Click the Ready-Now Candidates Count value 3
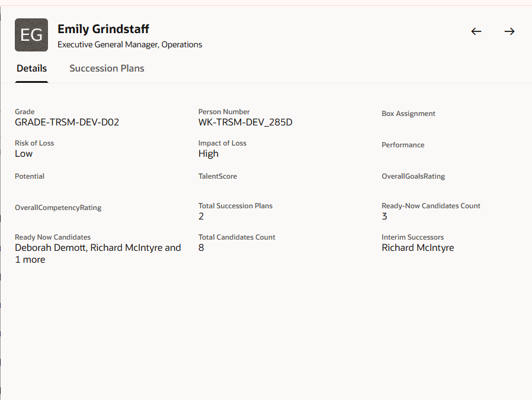This screenshot has height=400, width=532. point(384,216)
